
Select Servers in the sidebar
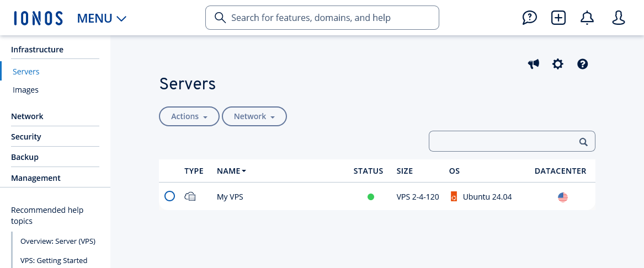(26, 72)
